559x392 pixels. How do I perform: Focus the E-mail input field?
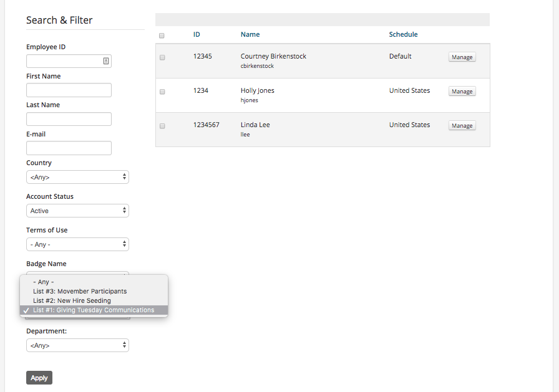(x=69, y=148)
